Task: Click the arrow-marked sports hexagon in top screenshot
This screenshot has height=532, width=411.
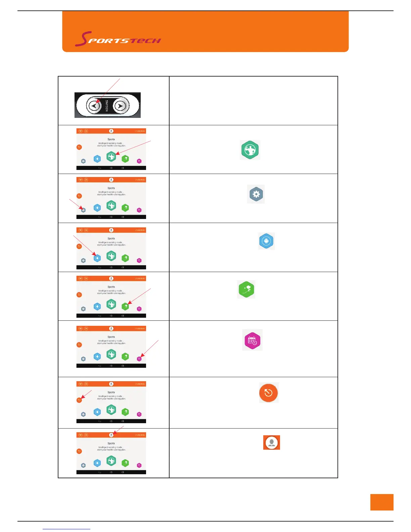Action: coord(111,156)
